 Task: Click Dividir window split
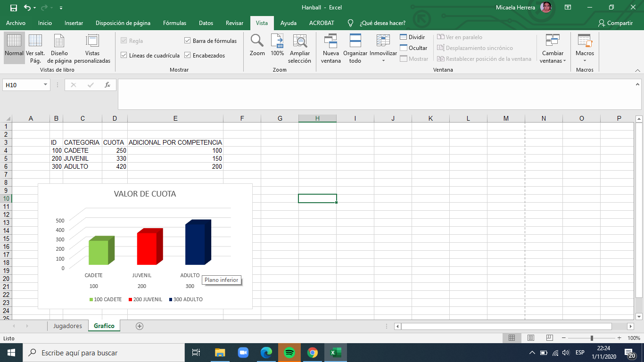[413, 37]
